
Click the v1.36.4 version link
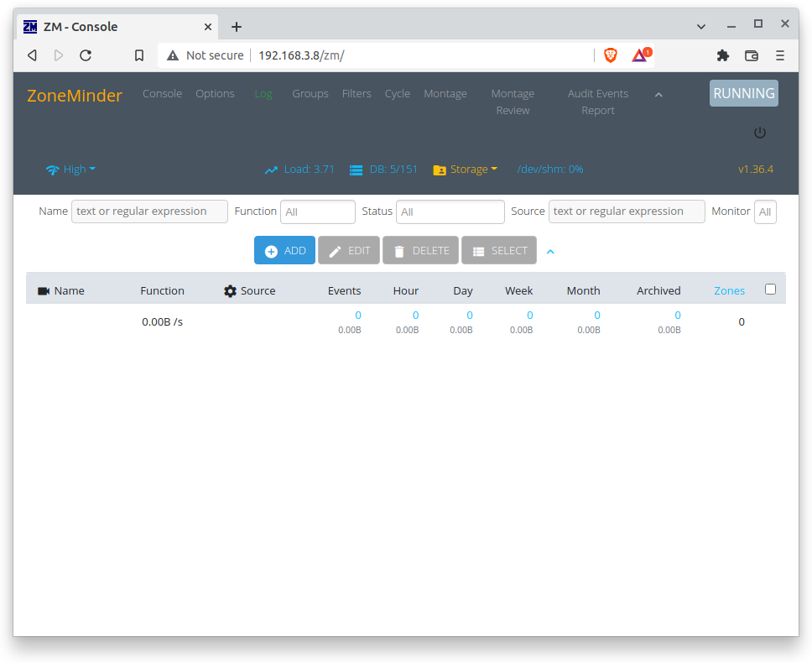pos(756,170)
